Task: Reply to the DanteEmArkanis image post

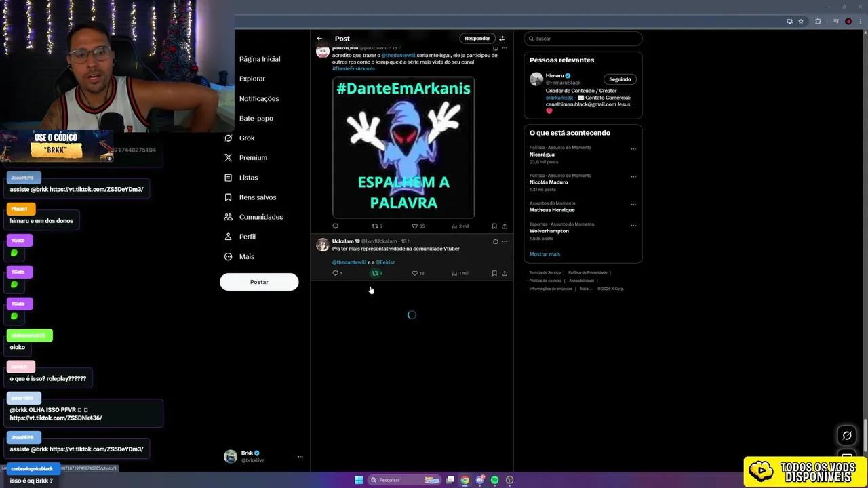Action: pos(335,226)
